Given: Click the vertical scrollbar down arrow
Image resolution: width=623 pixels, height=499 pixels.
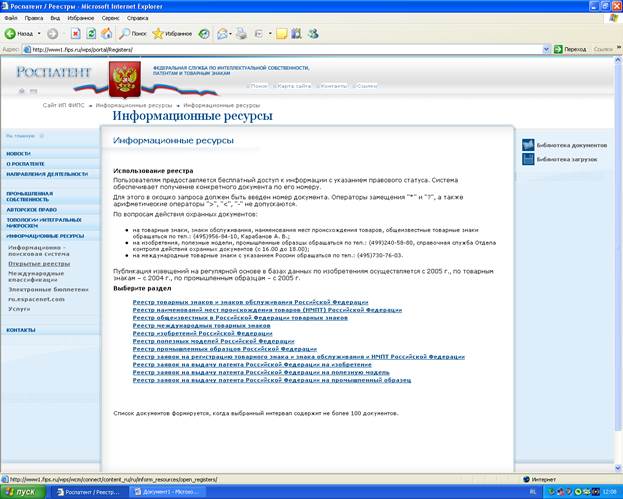Looking at the screenshot, I should pyautogui.click(x=618, y=467).
